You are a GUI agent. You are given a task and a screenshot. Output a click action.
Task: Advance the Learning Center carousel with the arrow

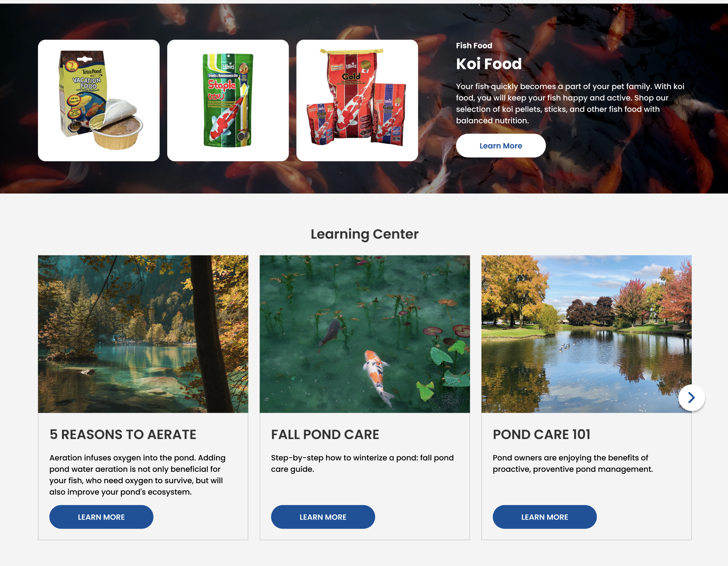[691, 398]
